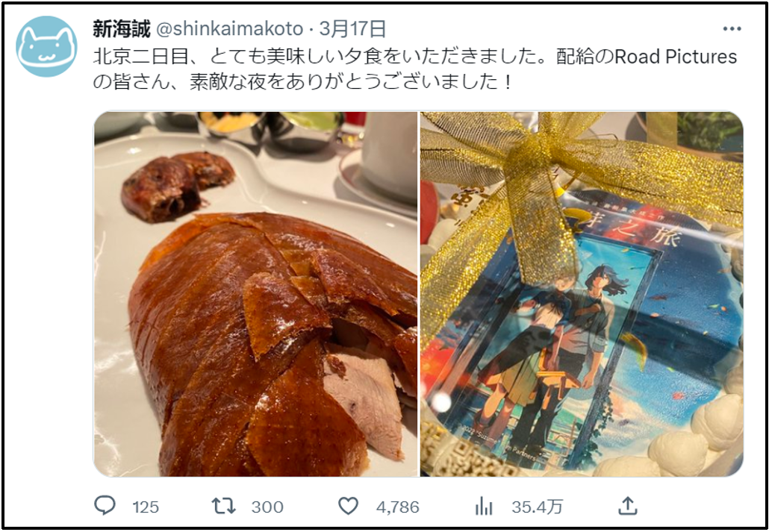Click the second line of tweet text

(x=302, y=82)
